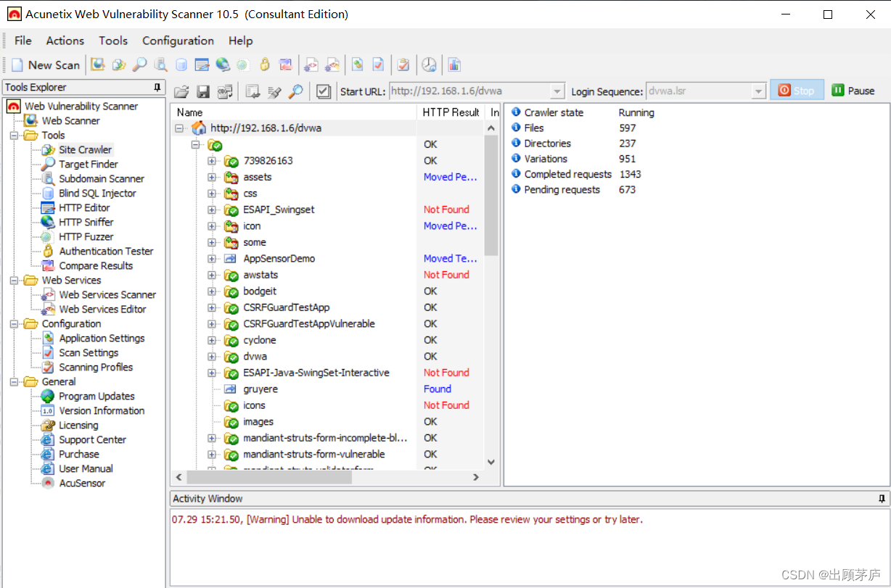This screenshot has height=588, width=891.
Task: Expand the 739826163 folder node
Action: [x=212, y=161]
